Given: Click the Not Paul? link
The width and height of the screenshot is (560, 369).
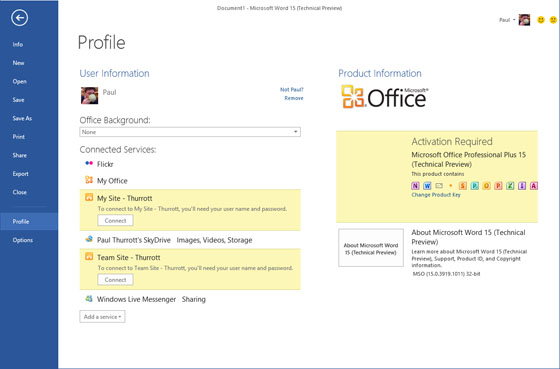Looking at the screenshot, I should pos(291,90).
